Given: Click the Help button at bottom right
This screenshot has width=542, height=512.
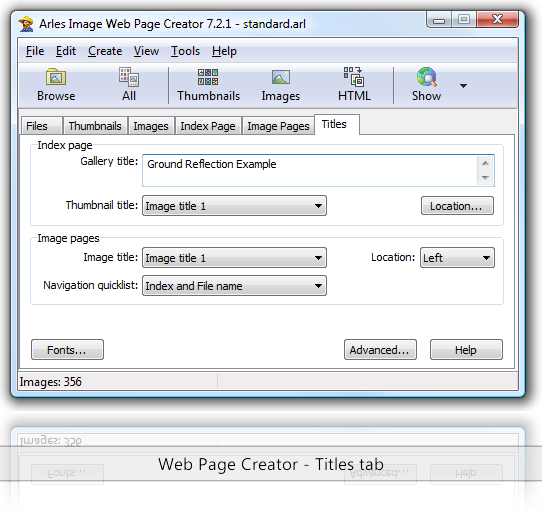Looking at the screenshot, I should pyautogui.click(x=466, y=350).
